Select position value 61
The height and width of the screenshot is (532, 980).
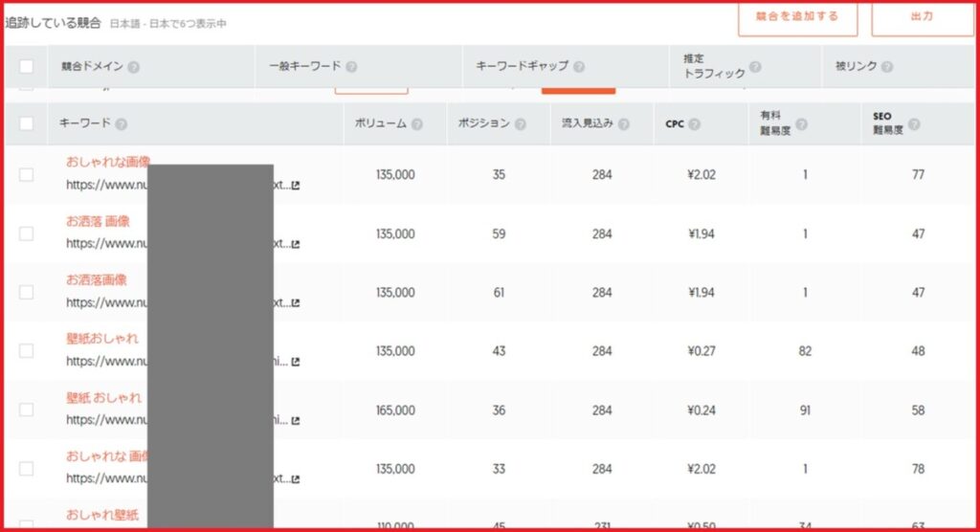coord(498,293)
